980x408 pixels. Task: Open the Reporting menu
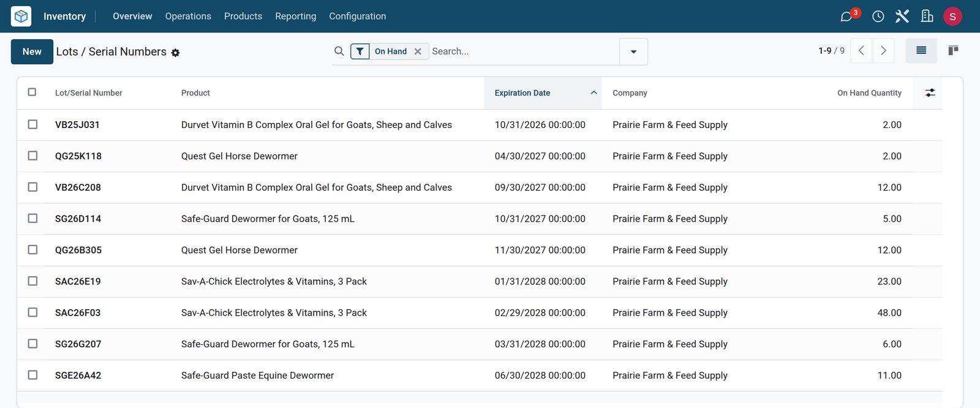pyautogui.click(x=295, y=17)
